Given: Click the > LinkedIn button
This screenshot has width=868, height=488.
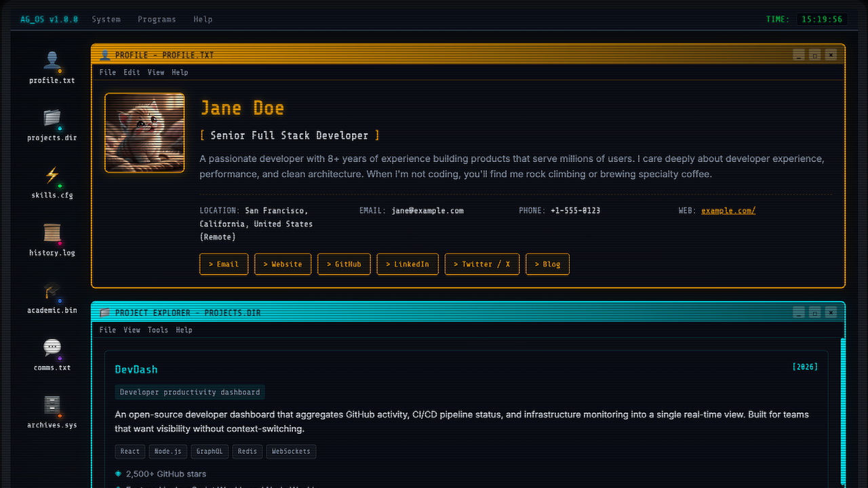Looking at the screenshot, I should click(408, 264).
